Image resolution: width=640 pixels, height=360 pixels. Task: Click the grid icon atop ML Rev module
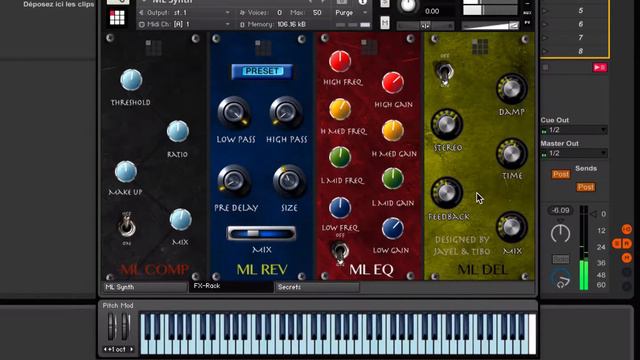pos(263,48)
